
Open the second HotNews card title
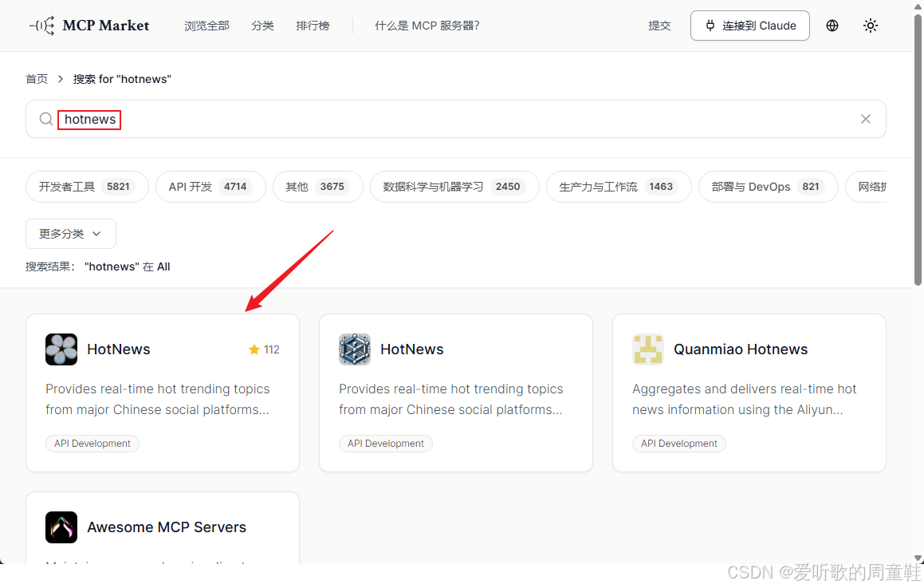coord(412,349)
